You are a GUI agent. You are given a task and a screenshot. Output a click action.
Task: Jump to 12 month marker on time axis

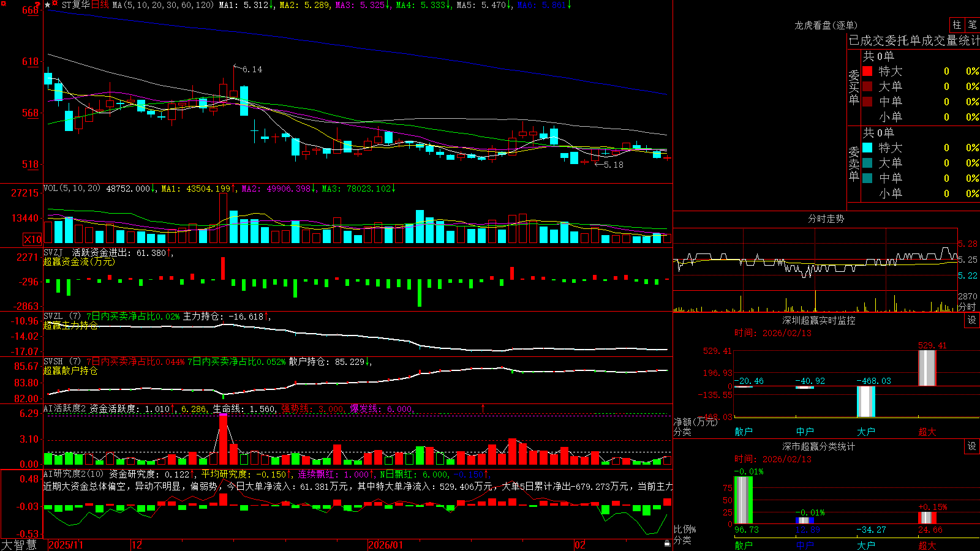click(x=137, y=545)
